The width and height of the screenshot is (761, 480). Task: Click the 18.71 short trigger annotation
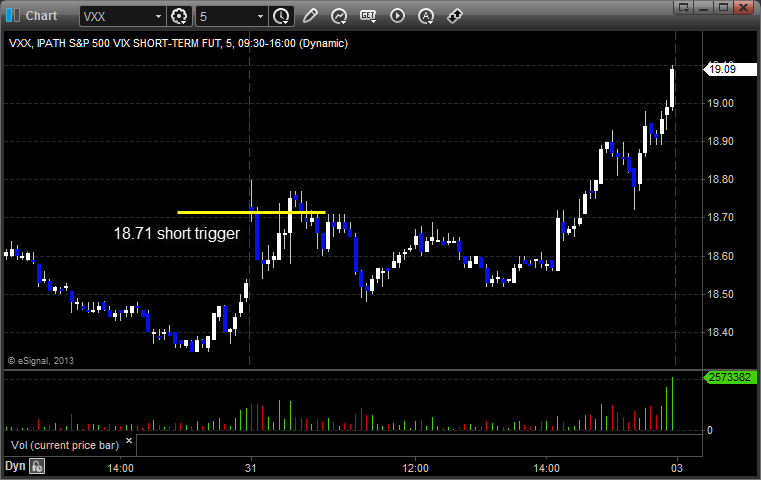(177, 233)
